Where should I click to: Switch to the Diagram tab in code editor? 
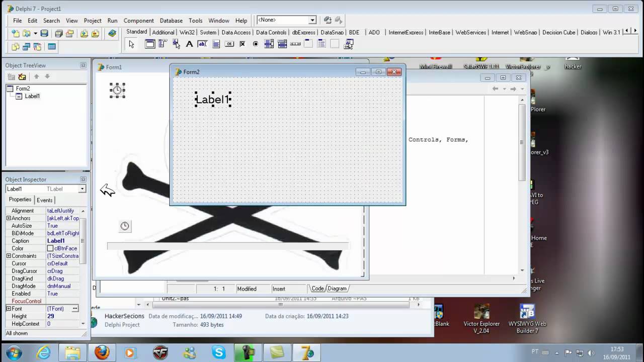click(337, 289)
